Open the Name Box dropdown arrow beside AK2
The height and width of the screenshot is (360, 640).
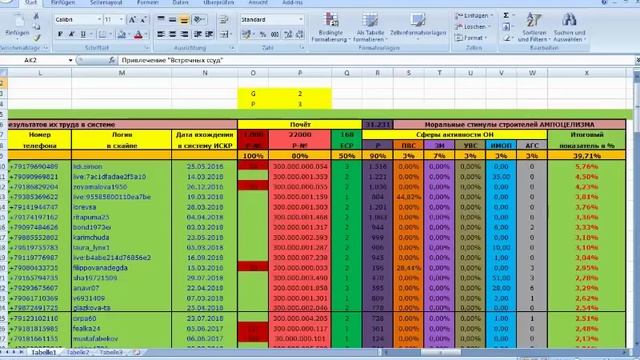point(70,60)
